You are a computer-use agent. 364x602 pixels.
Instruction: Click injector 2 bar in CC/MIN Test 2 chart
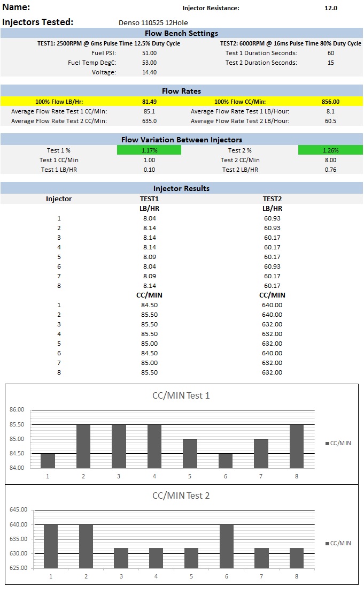pos(86,546)
